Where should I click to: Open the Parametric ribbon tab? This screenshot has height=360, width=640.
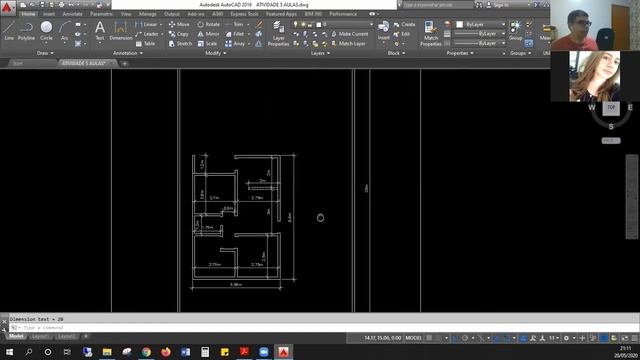click(x=101, y=14)
